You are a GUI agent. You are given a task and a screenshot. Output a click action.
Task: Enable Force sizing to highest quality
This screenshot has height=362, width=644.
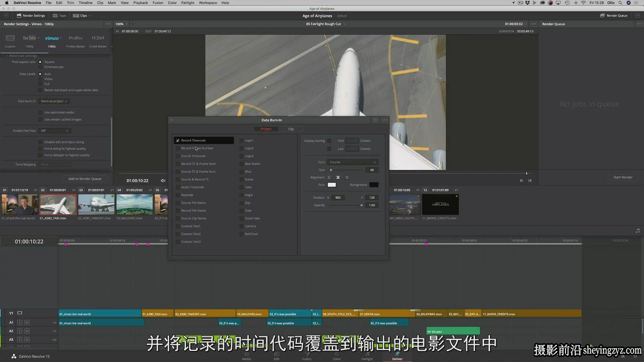pos(40,149)
